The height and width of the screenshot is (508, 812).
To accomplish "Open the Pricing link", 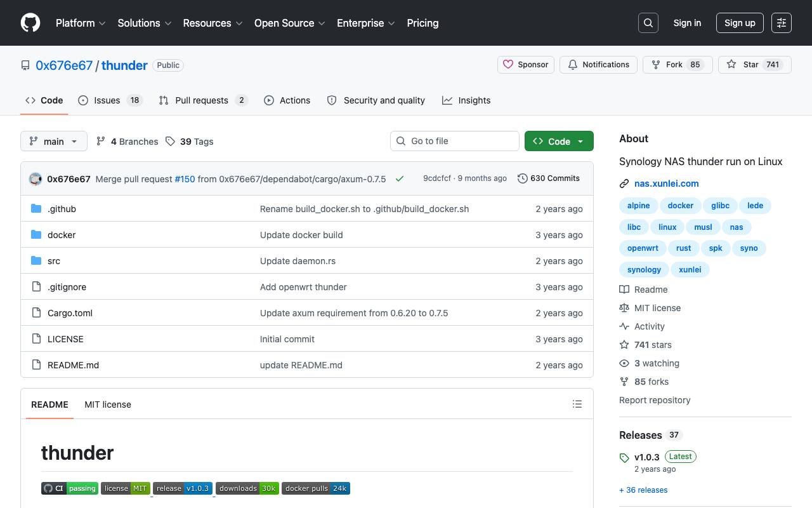I will click(x=422, y=23).
